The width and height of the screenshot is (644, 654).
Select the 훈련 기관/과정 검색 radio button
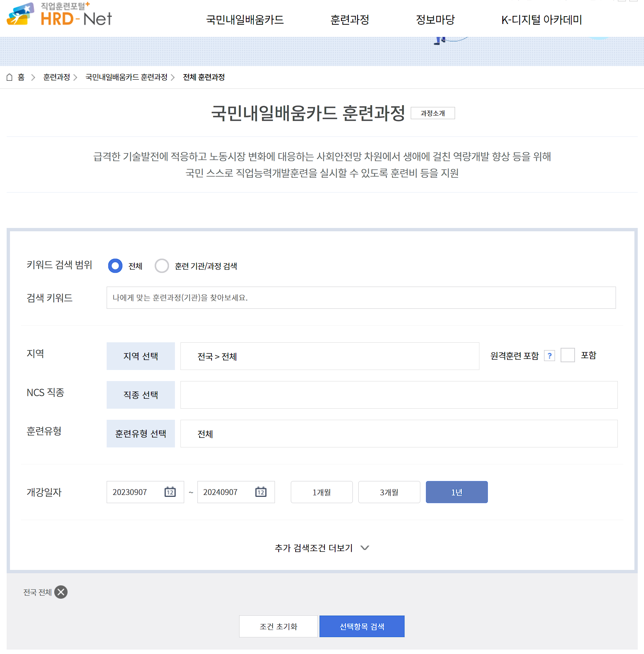pos(162,266)
